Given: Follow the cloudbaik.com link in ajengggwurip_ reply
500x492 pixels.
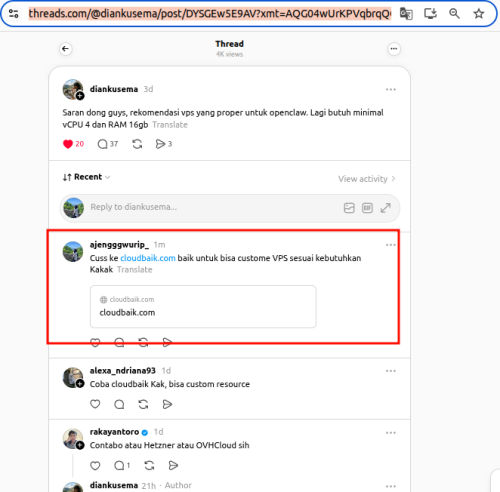Looking at the screenshot, I should [148, 258].
